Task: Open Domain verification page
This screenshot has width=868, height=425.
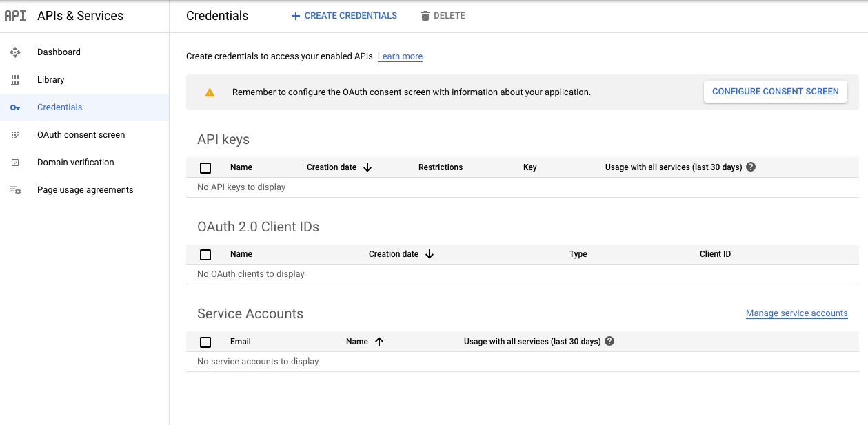Action: tap(84, 163)
